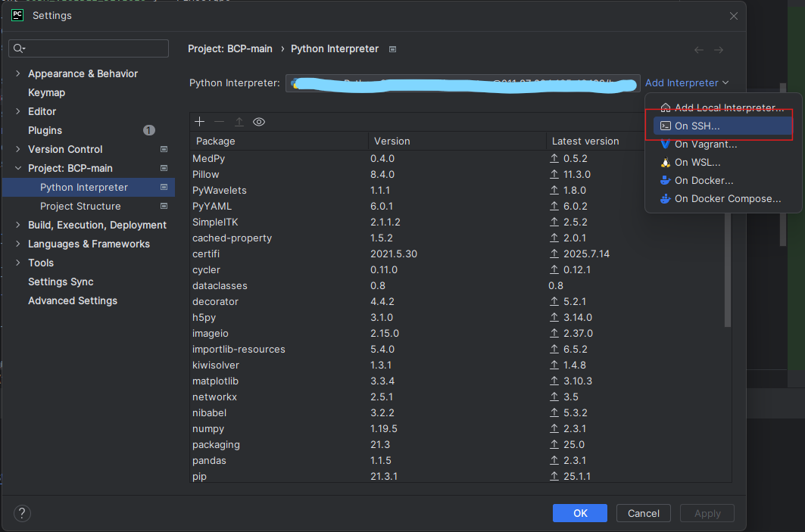The image size is (805, 532).
Task: Click the uninstall package minus icon
Action: 219,122
